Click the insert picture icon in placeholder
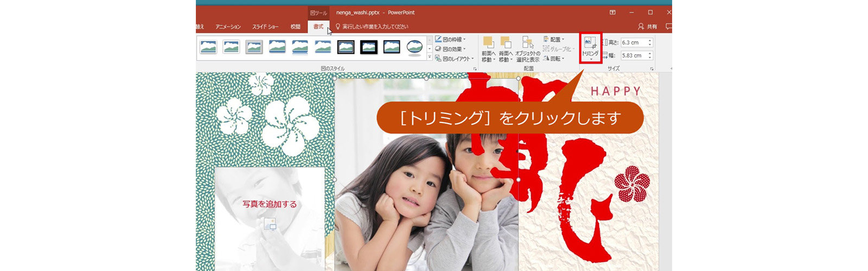Image resolution: width=868 pixels, height=271 pixels. click(x=270, y=224)
